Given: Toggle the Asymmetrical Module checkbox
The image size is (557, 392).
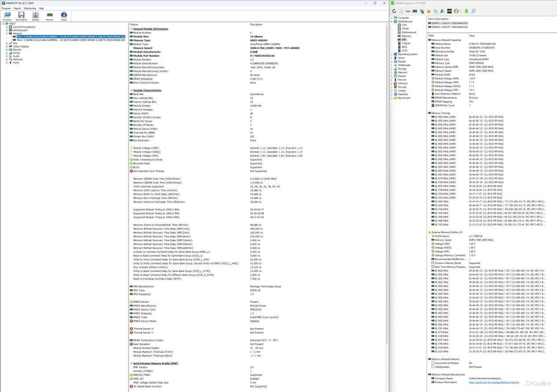Looking at the screenshot, I should coord(433,363).
